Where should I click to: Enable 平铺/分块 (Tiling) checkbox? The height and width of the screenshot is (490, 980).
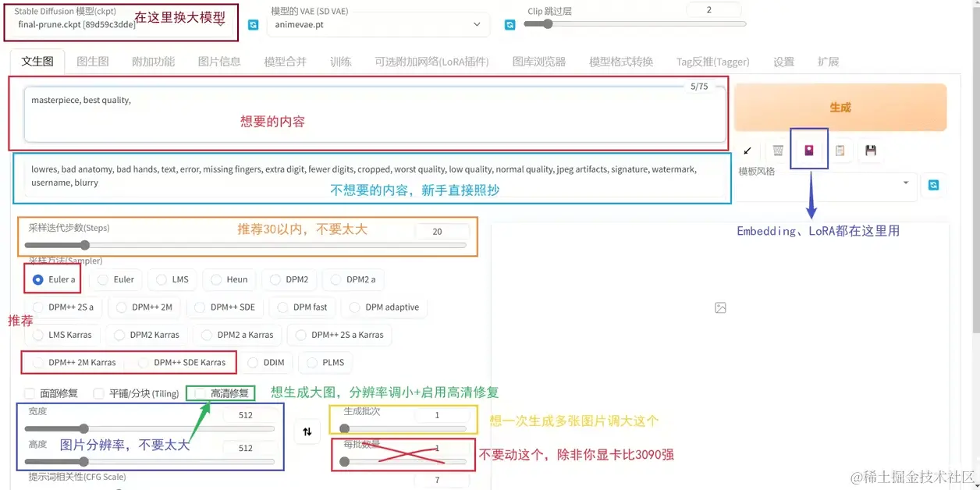[99, 393]
